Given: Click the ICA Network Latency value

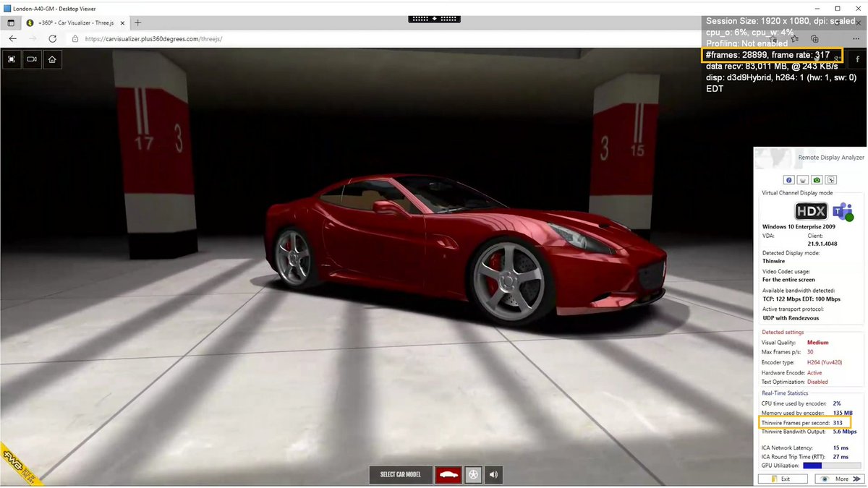Looking at the screenshot, I should point(841,448).
